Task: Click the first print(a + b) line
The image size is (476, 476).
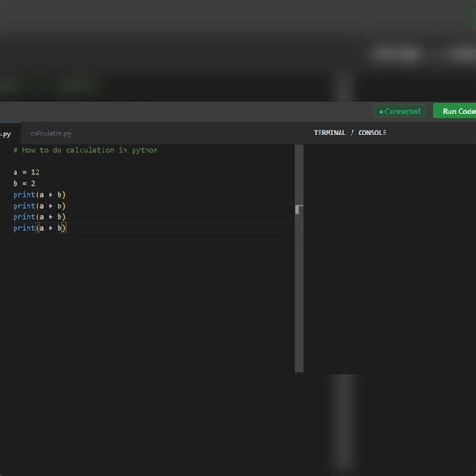Action: pos(39,195)
